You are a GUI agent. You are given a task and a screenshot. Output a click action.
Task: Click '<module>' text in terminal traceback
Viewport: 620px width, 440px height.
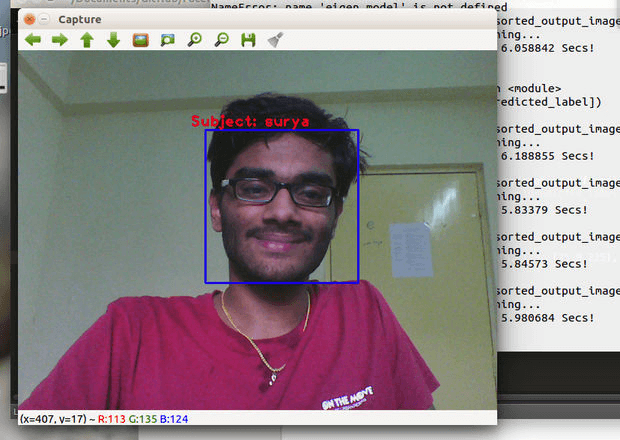click(x=534, y=89)
